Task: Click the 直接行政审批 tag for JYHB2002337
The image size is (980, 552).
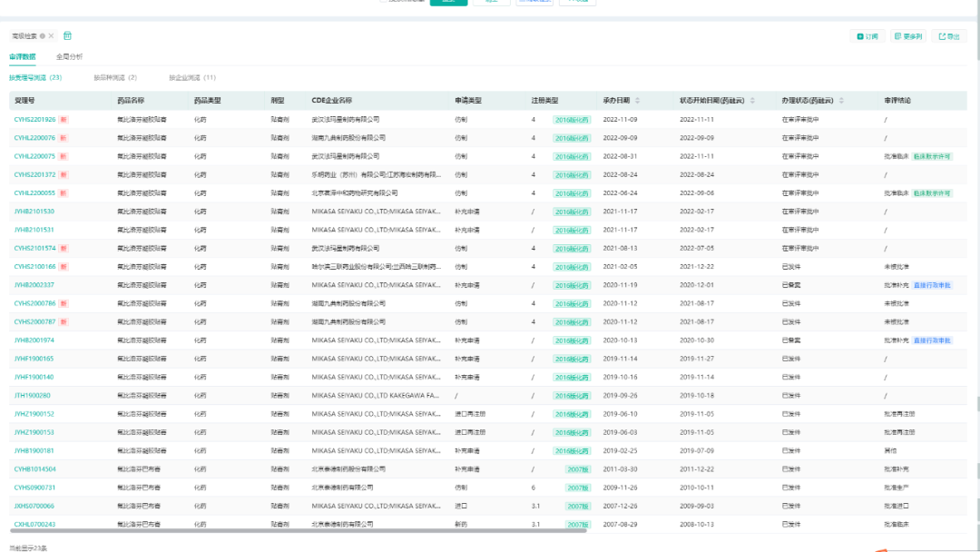Action: coord(933,285)
